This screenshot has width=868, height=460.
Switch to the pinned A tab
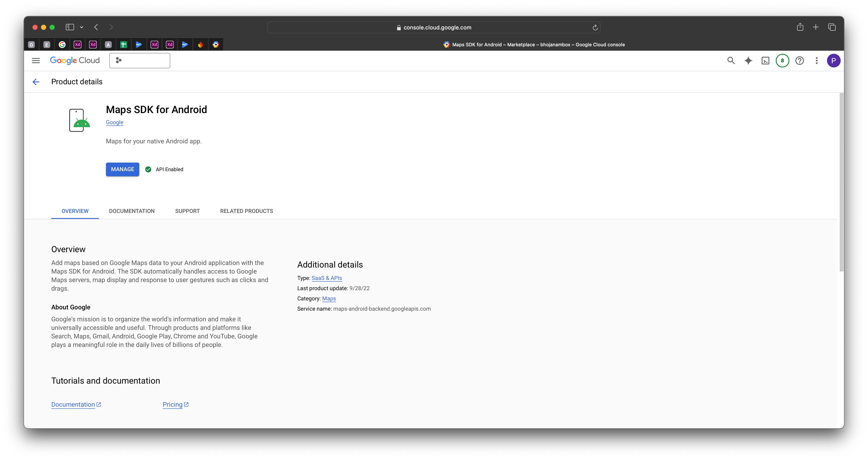click(108, 44)
